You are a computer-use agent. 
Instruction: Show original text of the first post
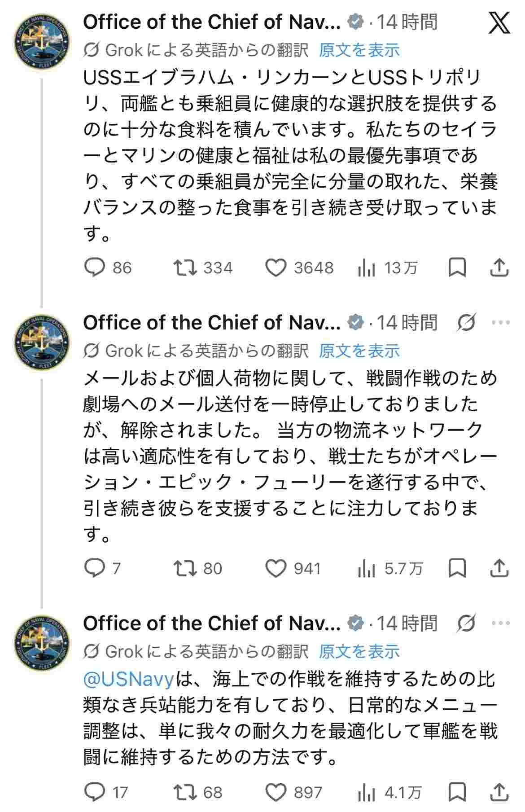point(359,50)
